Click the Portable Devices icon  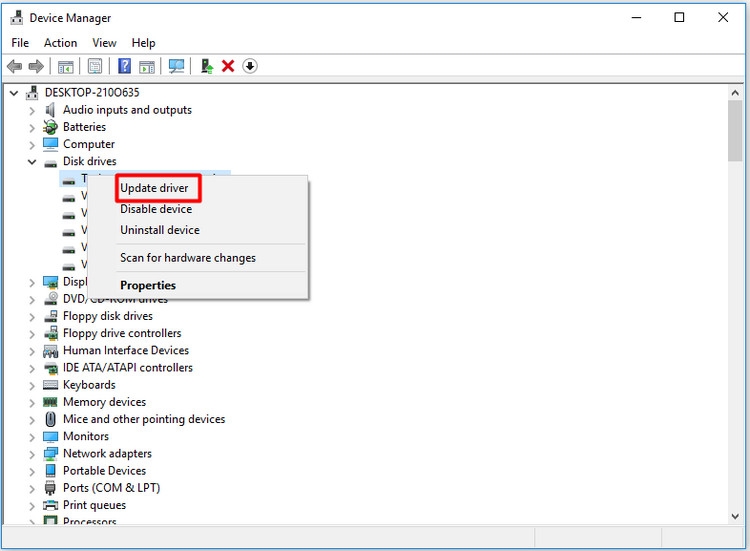click(x=50, y=471)
